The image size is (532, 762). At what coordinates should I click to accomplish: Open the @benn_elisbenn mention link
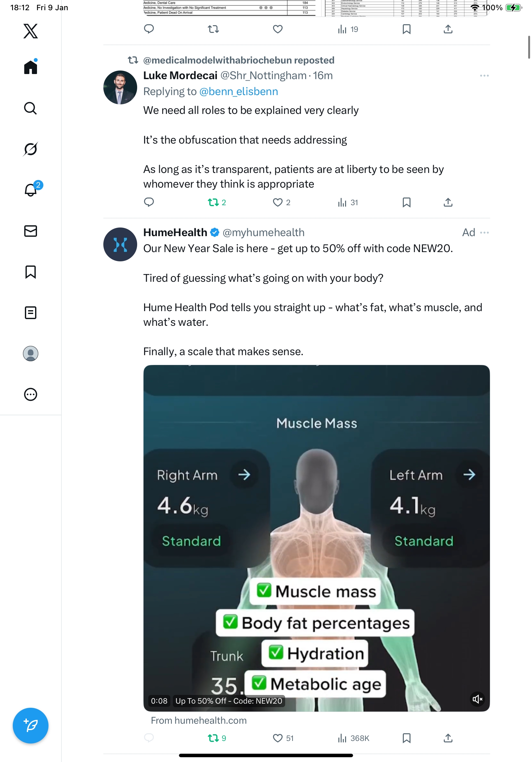click(x=239, y=91)
